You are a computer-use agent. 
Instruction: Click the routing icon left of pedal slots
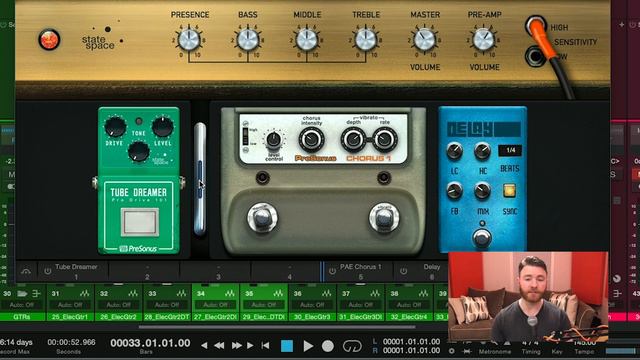coord(26,271)
